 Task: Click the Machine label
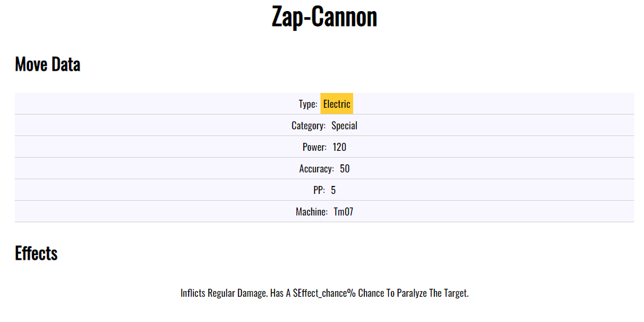[x=311, y=212]
